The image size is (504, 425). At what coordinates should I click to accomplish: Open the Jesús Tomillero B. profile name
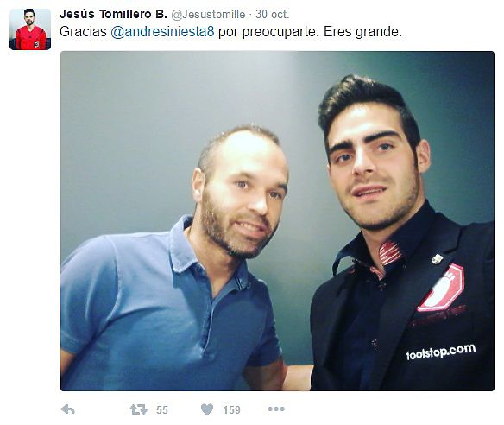113,14
